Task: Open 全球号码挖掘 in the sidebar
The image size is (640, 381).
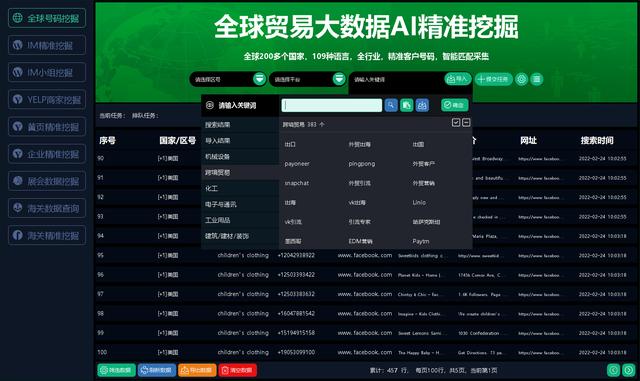Action: click(x=47, y=18)
